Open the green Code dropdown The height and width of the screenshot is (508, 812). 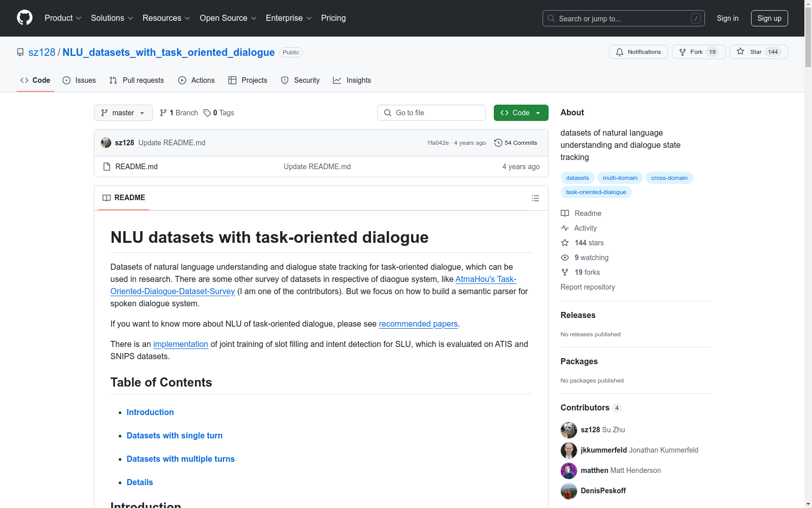[521, 113]
